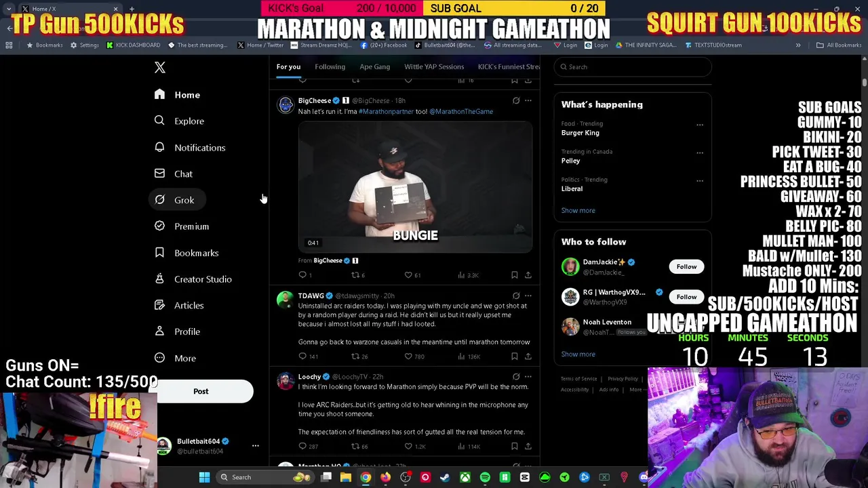Switch to the Ape Gang tab

pyautogui.click(x=374, y=66)
